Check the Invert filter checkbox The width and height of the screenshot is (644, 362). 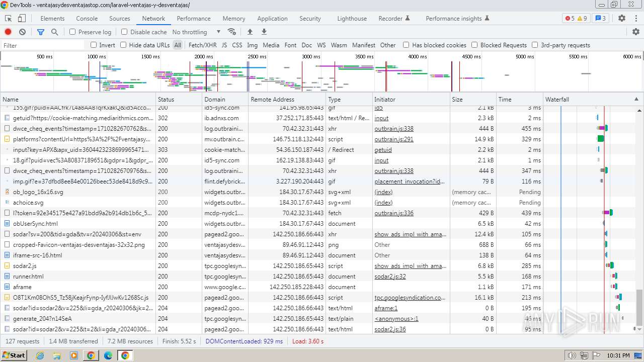pyautogui.click(x=94, y=45)
